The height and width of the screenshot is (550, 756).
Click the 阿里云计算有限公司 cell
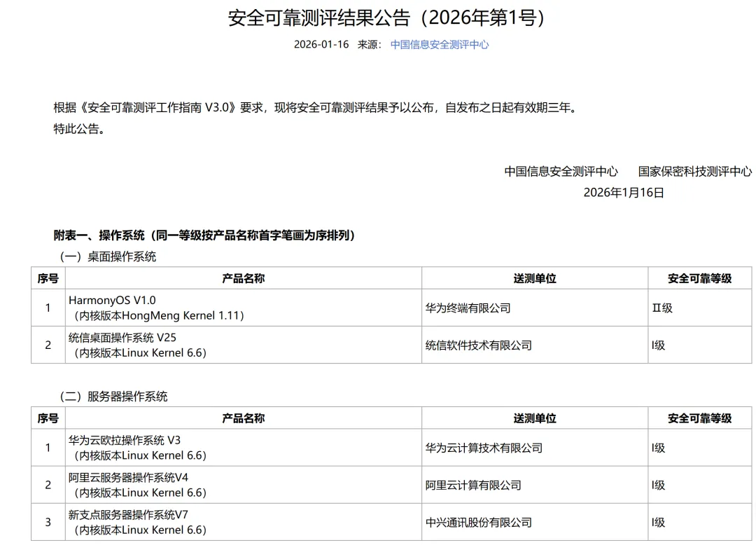(535, 485)
